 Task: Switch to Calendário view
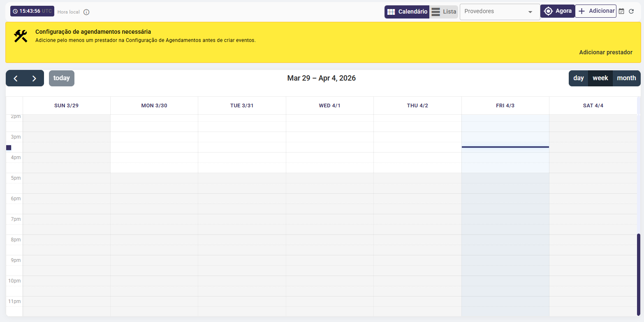click(407, 12)
